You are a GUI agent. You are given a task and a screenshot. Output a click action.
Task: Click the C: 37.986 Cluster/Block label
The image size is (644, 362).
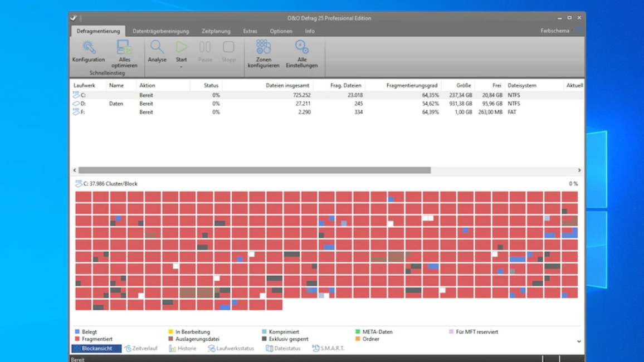click(x=110, y=183)
